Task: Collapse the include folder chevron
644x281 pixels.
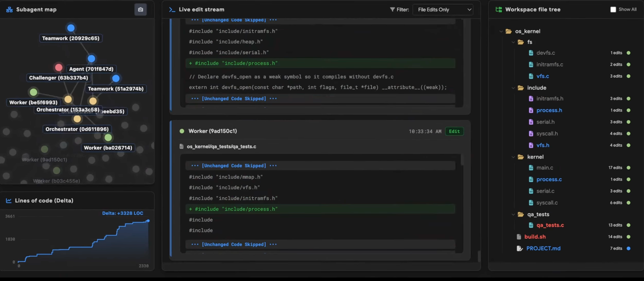Action: point(513,88)
